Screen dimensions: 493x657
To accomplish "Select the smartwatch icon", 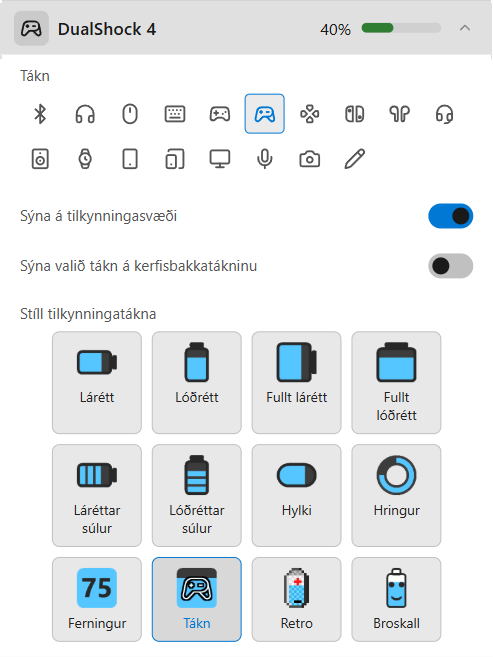I will (x=85, y=159).
